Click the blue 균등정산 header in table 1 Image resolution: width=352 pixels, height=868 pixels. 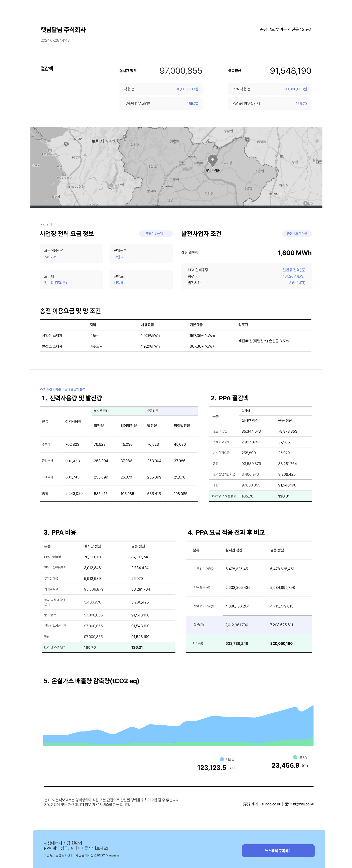pos(171,411)
